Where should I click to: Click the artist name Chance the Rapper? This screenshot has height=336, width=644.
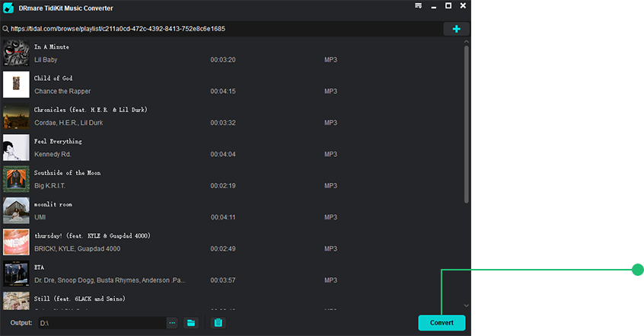(x=62, y=91)
